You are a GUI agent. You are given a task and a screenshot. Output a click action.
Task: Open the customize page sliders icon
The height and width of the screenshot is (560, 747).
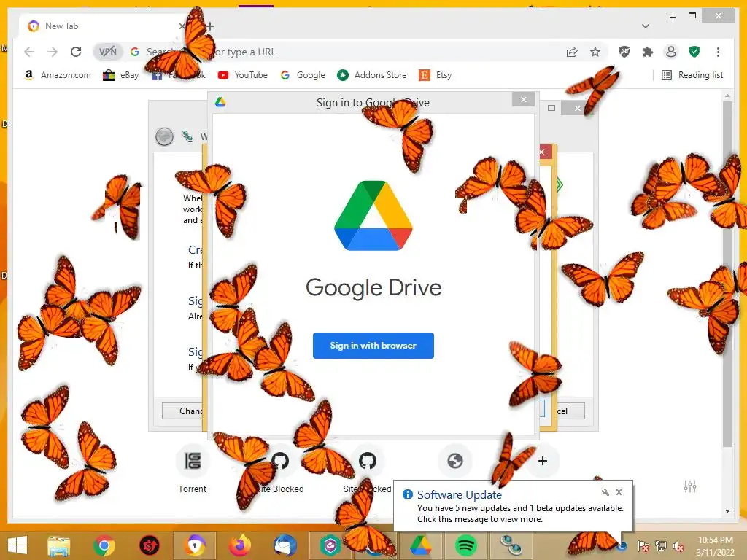(690, 486)
